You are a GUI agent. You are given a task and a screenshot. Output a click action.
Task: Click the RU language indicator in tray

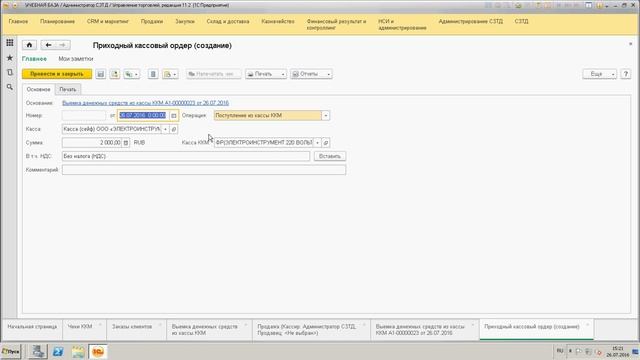[x=560, y=351]
